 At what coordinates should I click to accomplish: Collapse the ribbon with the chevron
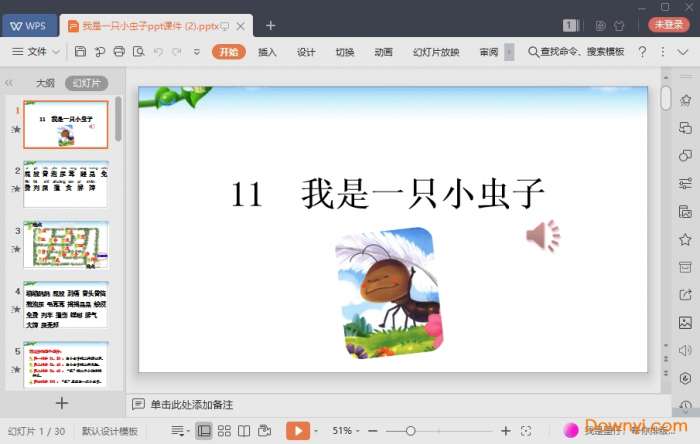683,52
